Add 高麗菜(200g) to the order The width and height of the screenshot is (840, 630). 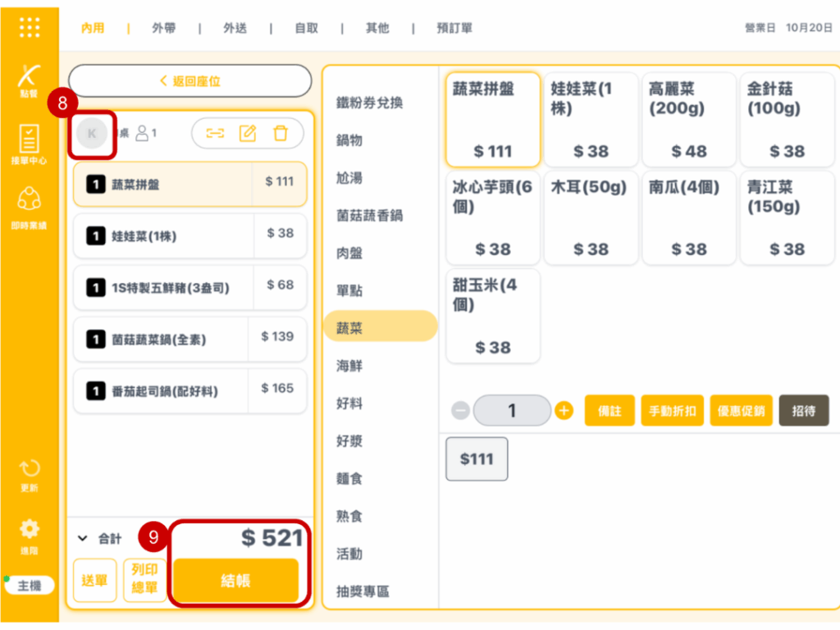tap(689, 120)
